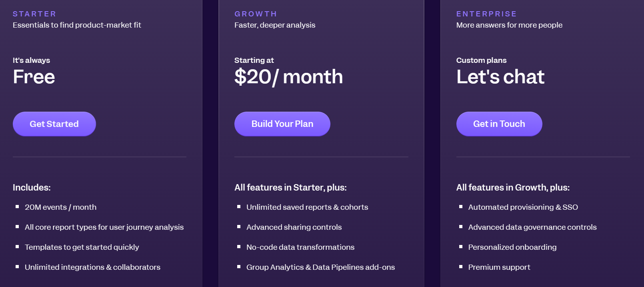Click the Build Your Plan button

[282, 124]
